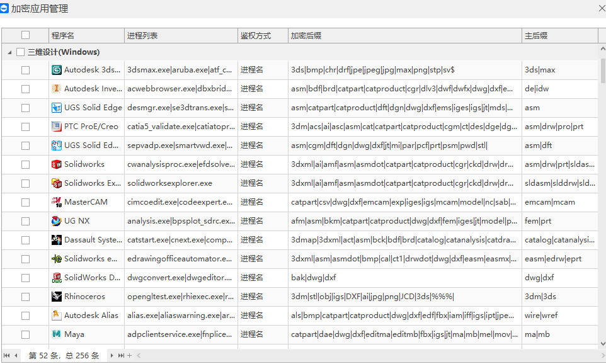
Task: Check the Rhinoceros row checkbox
Action: coord(25,297)
